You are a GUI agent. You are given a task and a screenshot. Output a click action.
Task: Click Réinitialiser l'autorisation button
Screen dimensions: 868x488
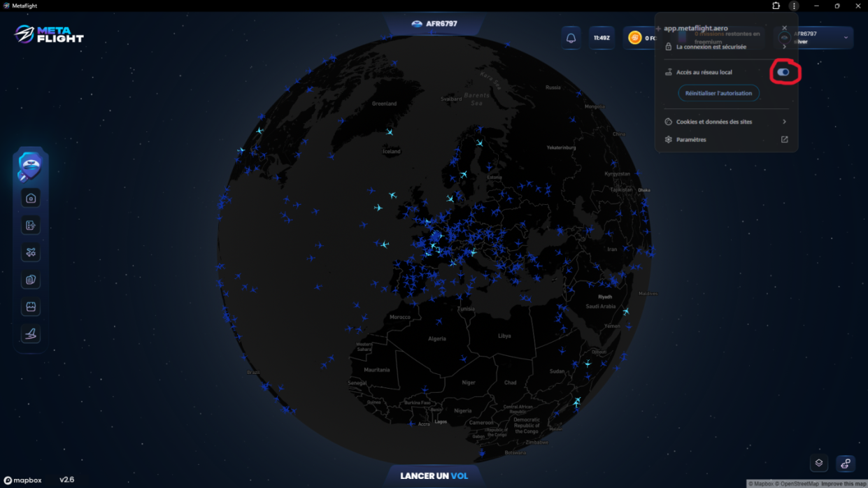tap(718, 93)
